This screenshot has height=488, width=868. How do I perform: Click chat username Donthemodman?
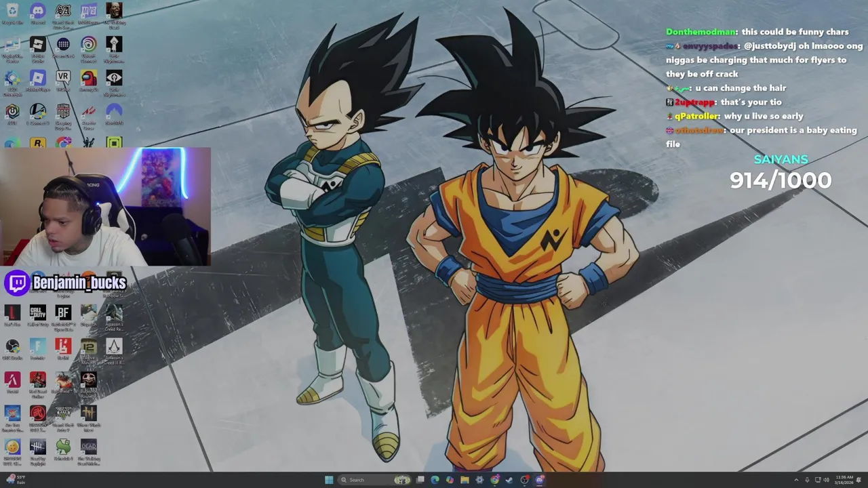(x=701, y=32)
